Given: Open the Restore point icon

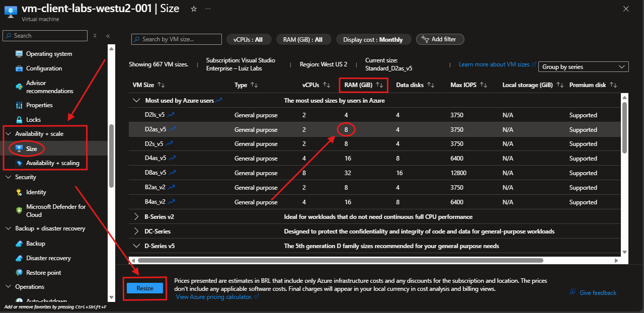Looking at the screenshot, I should click(x=19, y=273).
